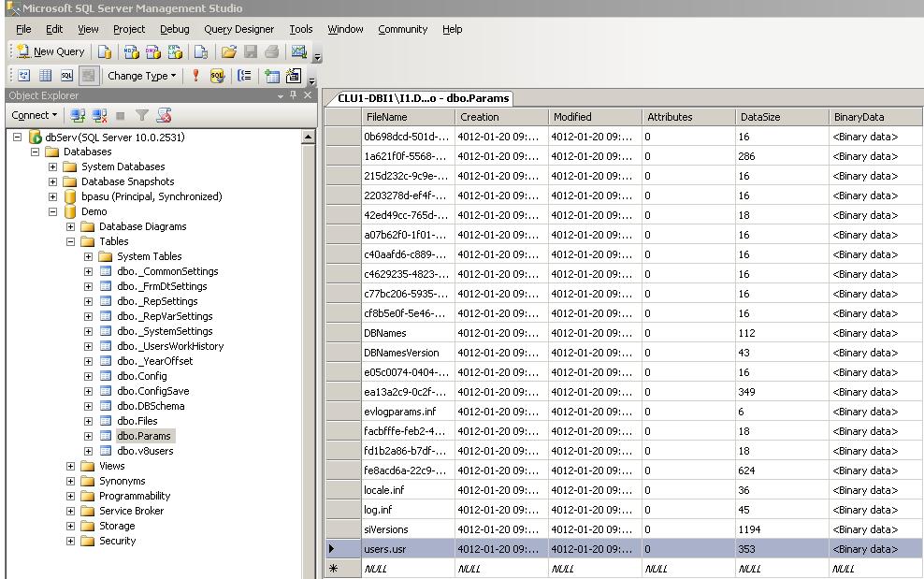924x579 pixels.
Task: Click the Print icon
Action: tap(271, 51)
